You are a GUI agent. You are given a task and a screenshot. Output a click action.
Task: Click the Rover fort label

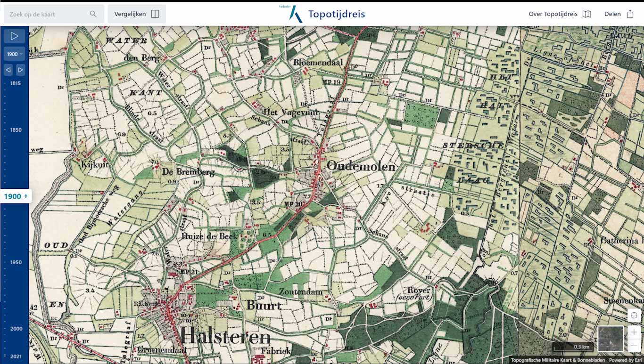(x=419, y=291)
